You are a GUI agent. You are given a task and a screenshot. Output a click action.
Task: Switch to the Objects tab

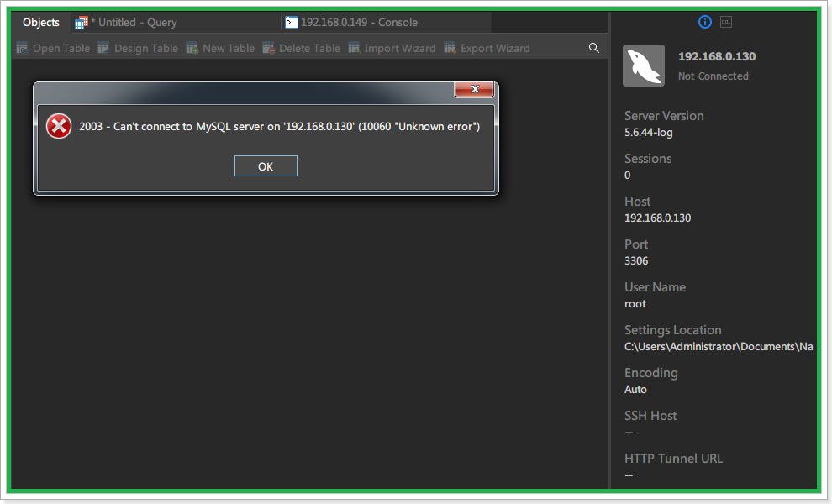pos(41,23)
